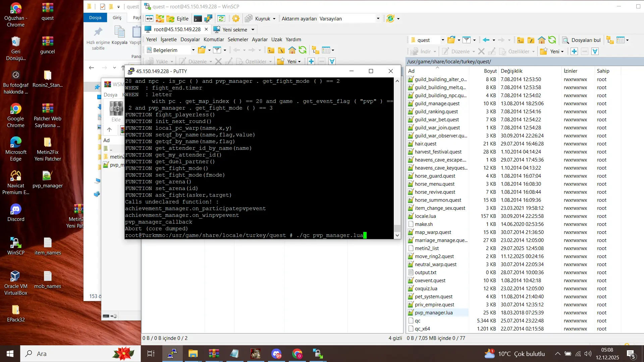Click the Open in PuTTY icon

pos(208,19)
